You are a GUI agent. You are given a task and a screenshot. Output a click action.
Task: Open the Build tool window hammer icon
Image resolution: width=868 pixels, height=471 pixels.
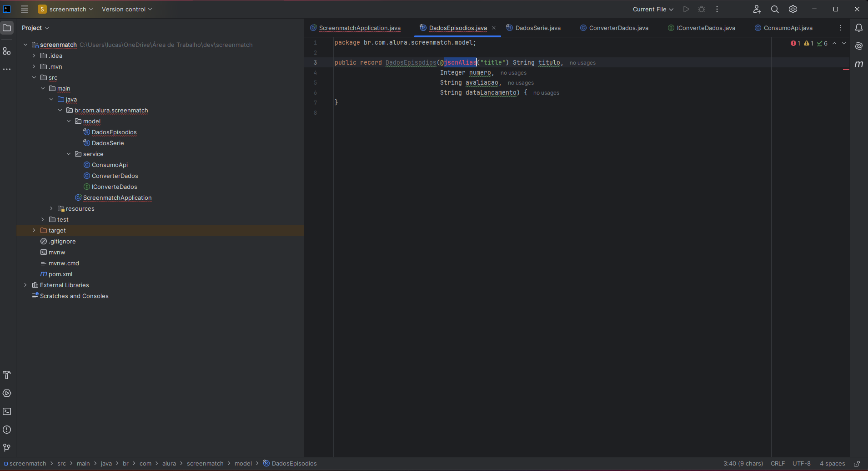(7, 375)
